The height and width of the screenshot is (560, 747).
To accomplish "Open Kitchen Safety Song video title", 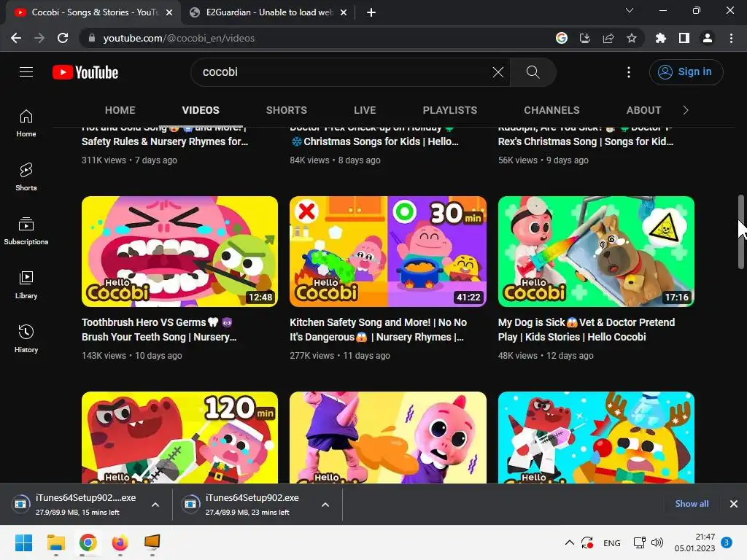I will tap(379, 330).
